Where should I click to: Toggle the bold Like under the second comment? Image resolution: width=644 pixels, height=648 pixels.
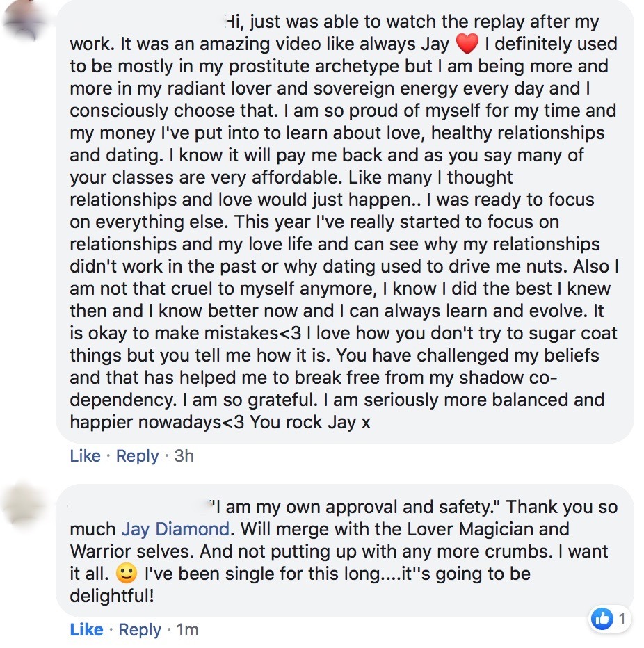(x=86, y=630)
